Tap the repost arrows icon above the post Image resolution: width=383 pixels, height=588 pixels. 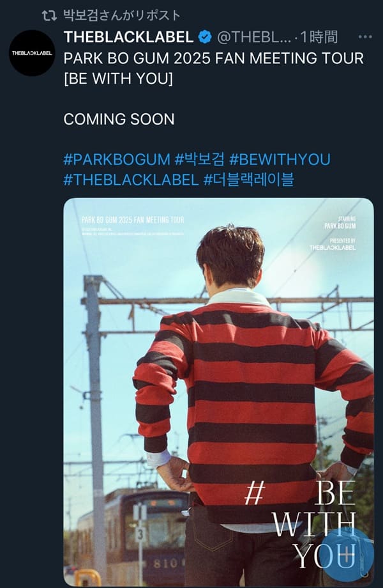point(49,16)
